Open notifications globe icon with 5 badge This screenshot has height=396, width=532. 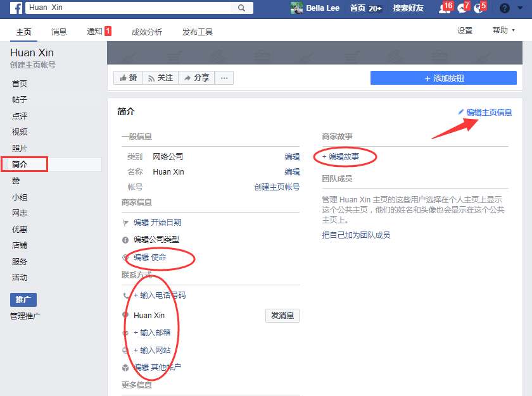[x=478, y=8]
